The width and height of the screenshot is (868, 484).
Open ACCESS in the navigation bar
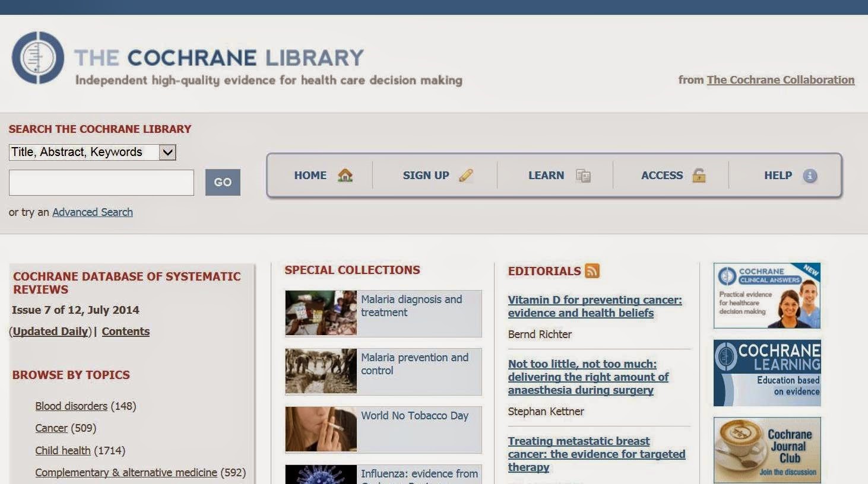coord(662,176)
